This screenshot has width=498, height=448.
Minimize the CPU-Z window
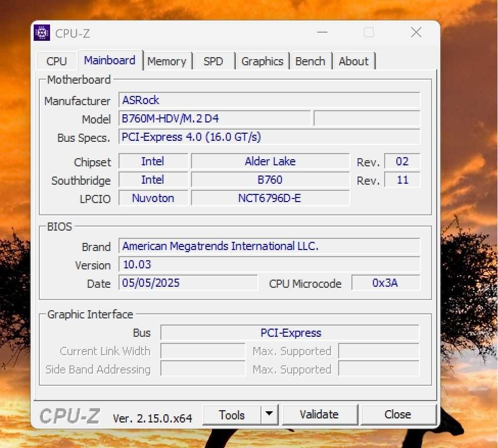pos(322,32)
